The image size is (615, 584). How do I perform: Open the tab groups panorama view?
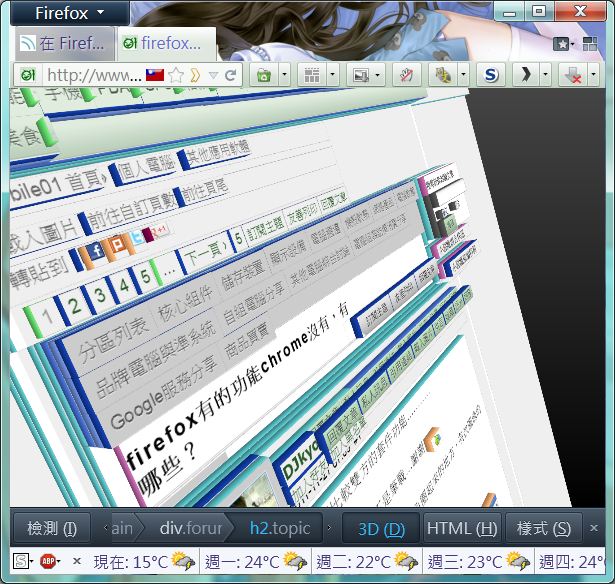point(590,44)
